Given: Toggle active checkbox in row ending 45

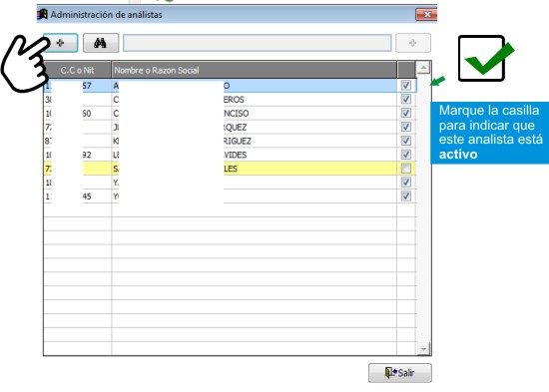Looking at the screenshot, I should pos(406,196).
